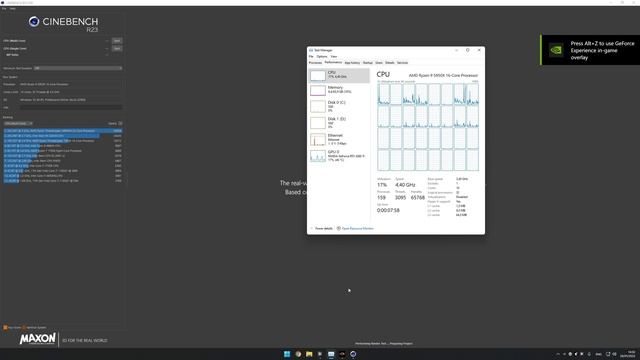
Task: Select the second ranking row in Cinebench
Action: pyautogui.click(x=63, y=136)
